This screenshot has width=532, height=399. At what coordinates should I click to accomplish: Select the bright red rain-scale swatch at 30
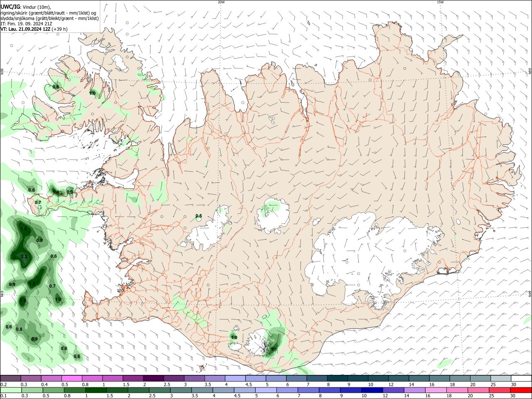coord(521,390)
